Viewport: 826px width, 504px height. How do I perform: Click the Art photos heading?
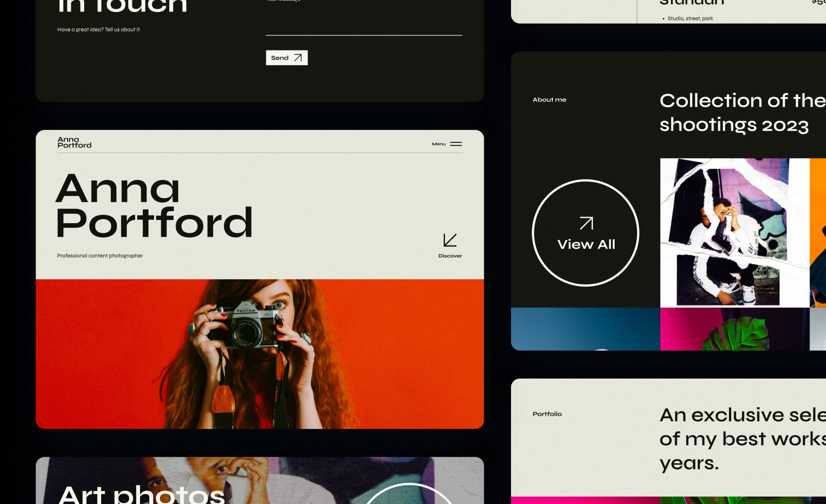141,494
